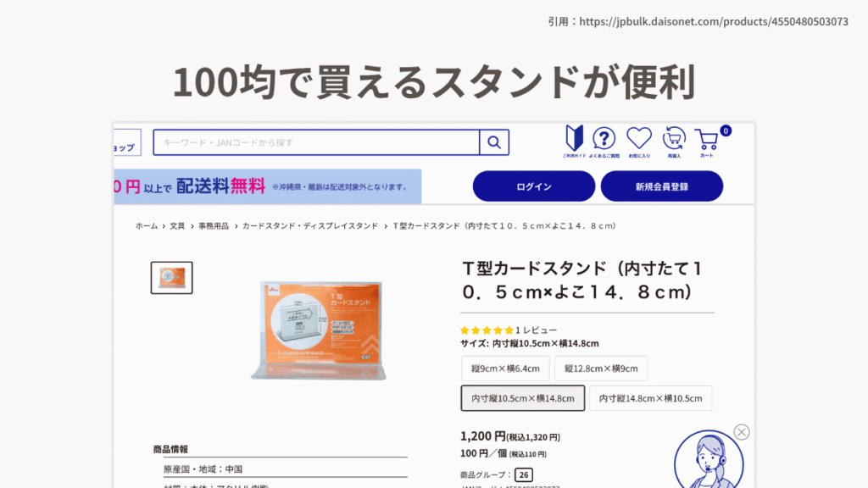Select size 内寸縦14.8cm×横10.5cm option
Image resolution: width=868 pixels, height=488 pixels.
pos(650,398)
